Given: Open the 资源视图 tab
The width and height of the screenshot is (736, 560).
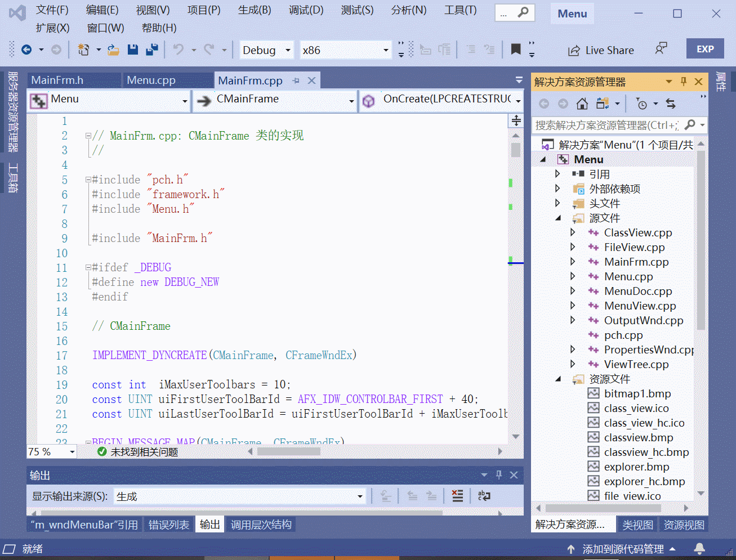Looking at the screenshot, I should coord(684,525).
